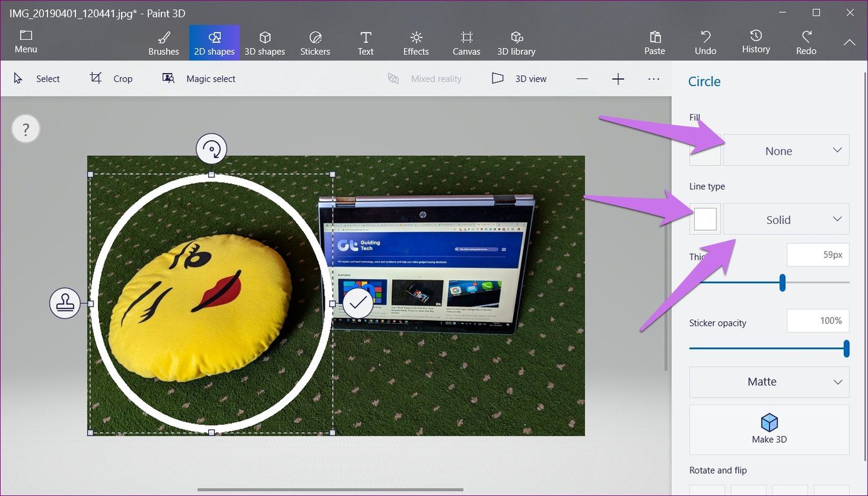
Task: Open the 3D library
Action: coord(516,43)
